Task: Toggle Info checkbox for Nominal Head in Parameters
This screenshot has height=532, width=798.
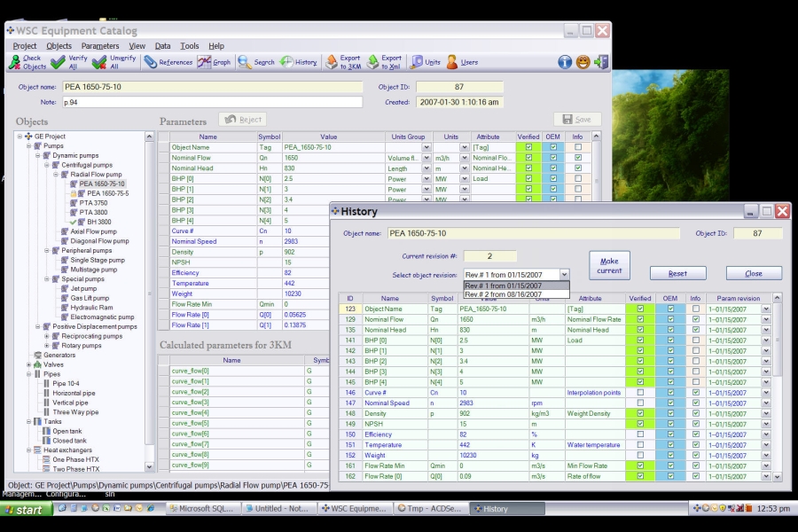Action: [x=577, y=168]
